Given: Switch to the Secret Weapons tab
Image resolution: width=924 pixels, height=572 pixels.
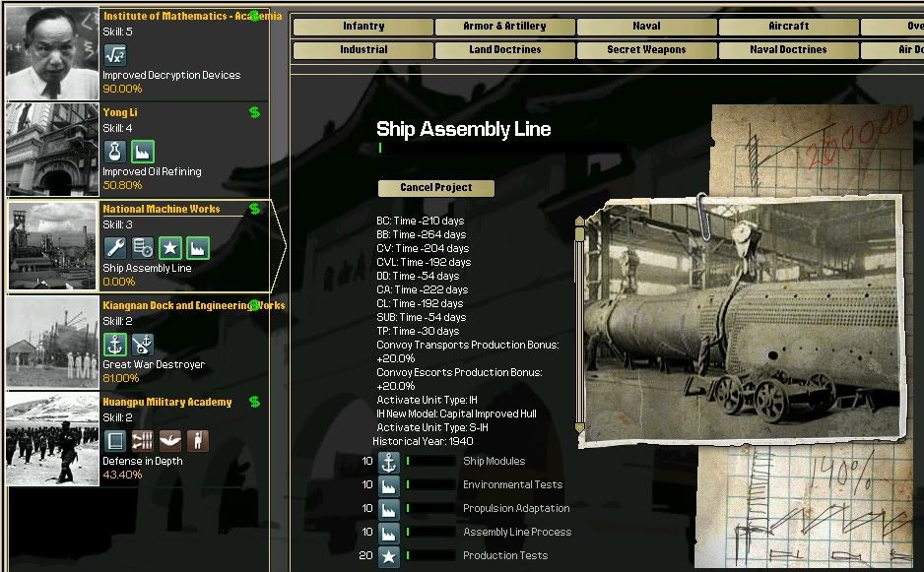Looking at the screenshot, I should [x=647, y=49].
